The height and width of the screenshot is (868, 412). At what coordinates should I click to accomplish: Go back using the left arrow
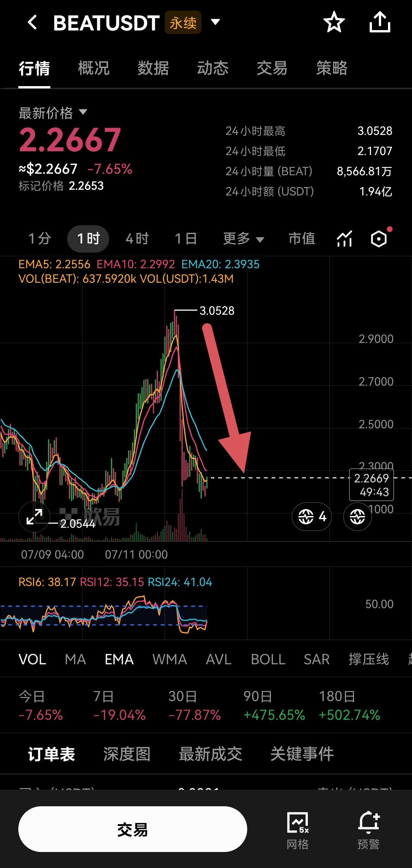[x=32, y=22]
